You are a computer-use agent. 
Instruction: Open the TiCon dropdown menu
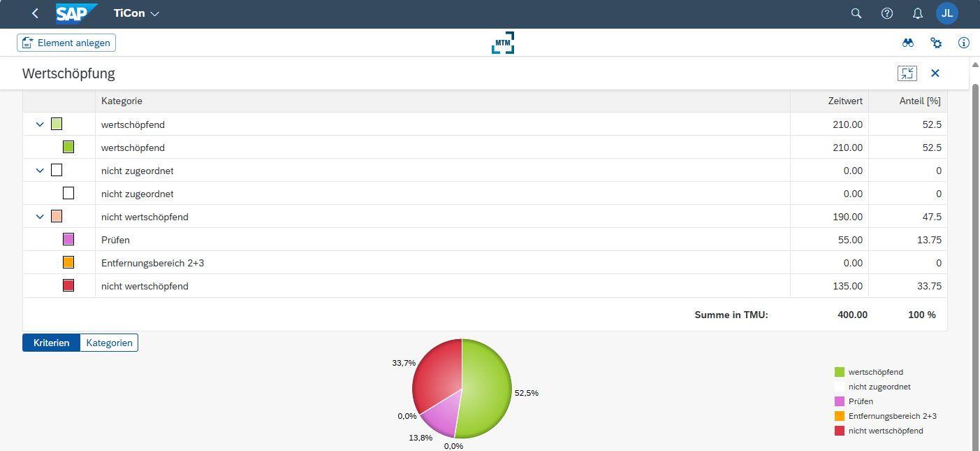[136, 13]
